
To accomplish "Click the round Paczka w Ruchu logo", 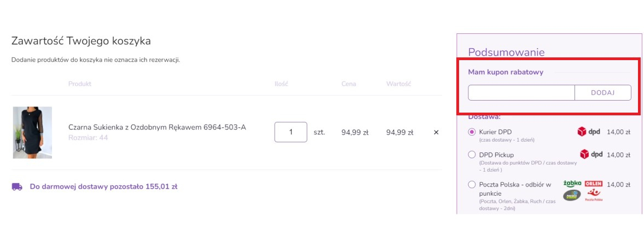I will (572, 196).
